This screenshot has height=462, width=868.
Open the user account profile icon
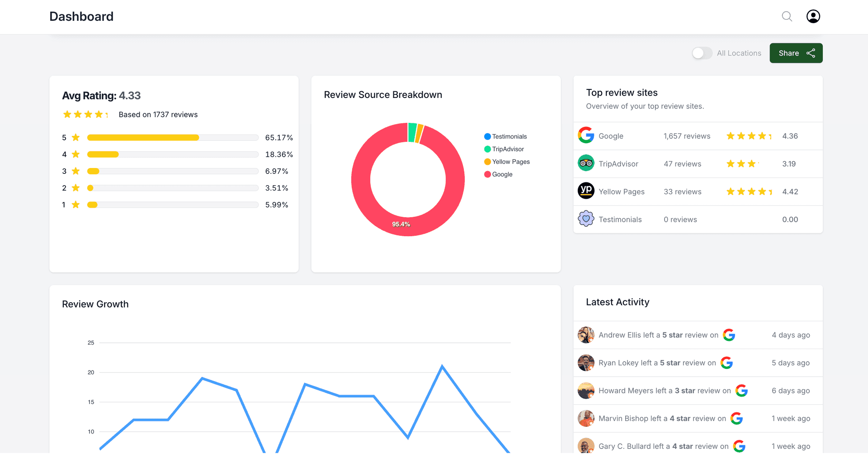point(813,17)
